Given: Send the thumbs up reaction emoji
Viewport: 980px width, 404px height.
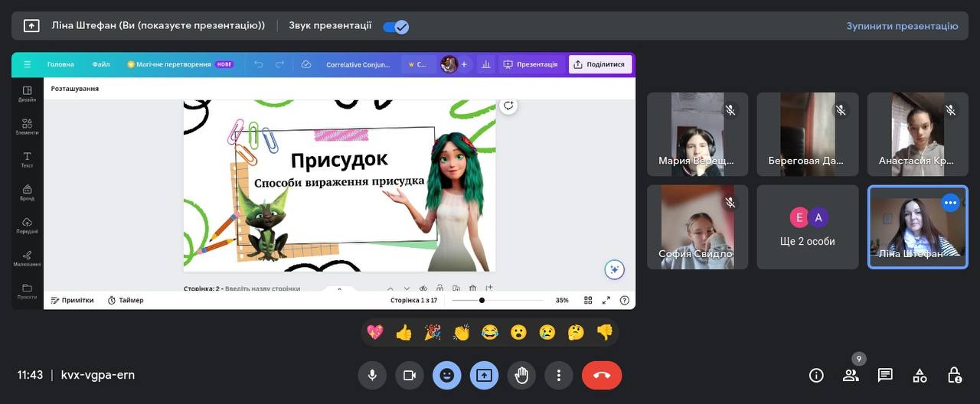Looking at the screenshot, I should point(403,332).
